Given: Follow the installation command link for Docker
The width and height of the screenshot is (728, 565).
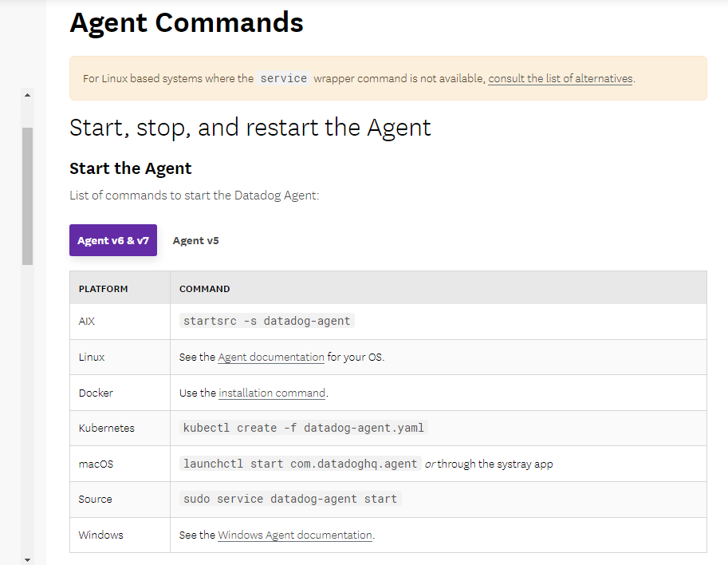Looking at the screenshot, I should 272,393.
